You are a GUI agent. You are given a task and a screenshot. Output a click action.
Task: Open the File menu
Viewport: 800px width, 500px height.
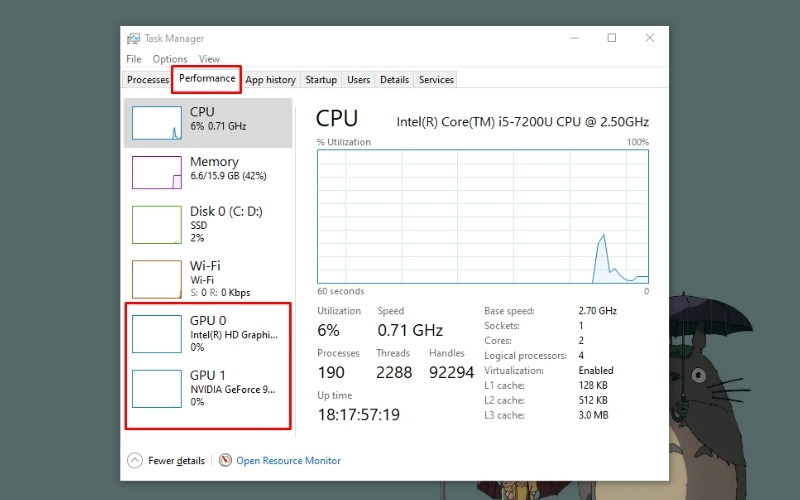[x=134, y=59]
